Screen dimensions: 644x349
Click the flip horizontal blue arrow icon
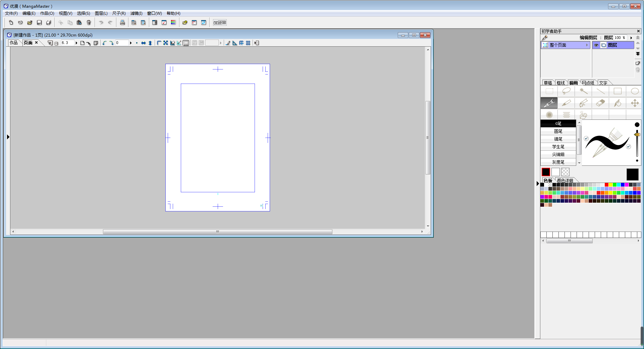click(x=144, y=43)
